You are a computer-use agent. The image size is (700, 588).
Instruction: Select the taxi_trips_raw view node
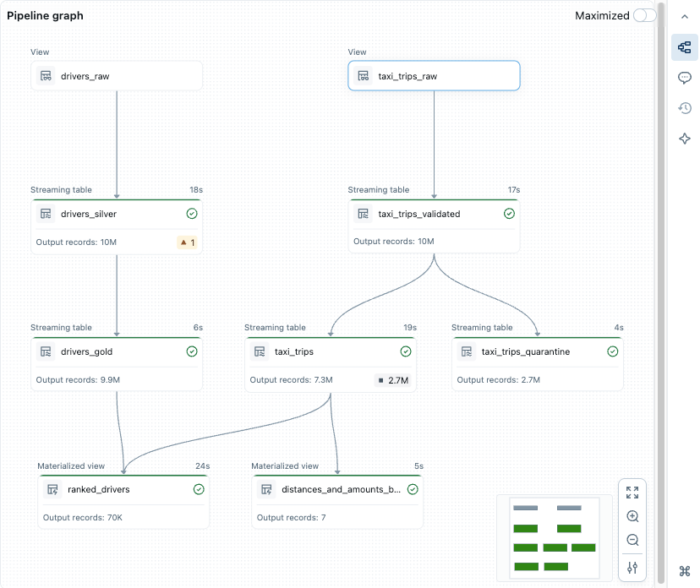pos(434,75)
